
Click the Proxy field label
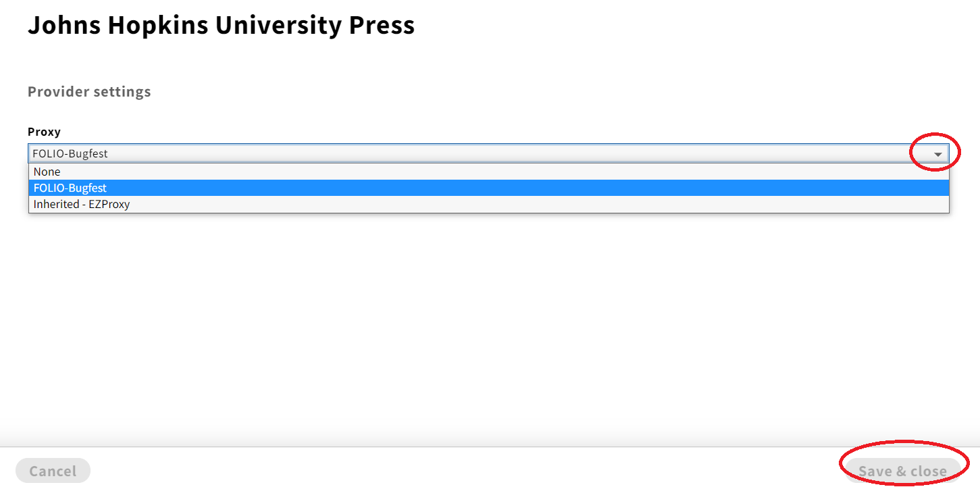(44, 132)
